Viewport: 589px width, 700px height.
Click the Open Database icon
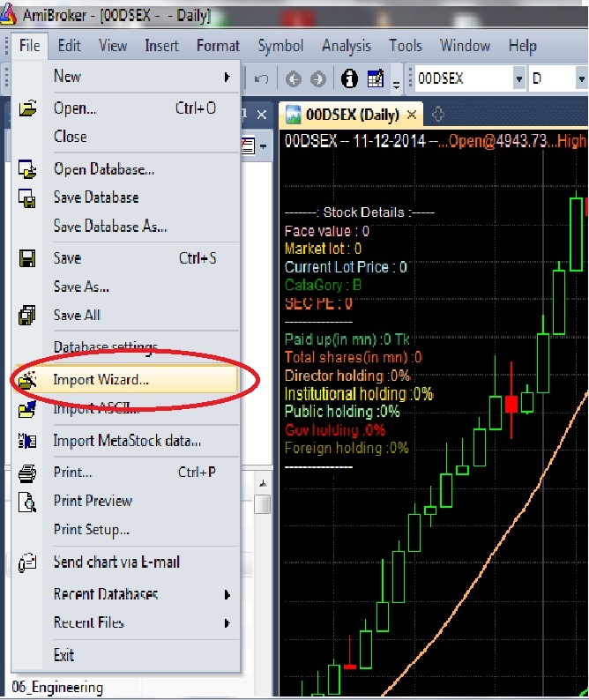point(27,169)
